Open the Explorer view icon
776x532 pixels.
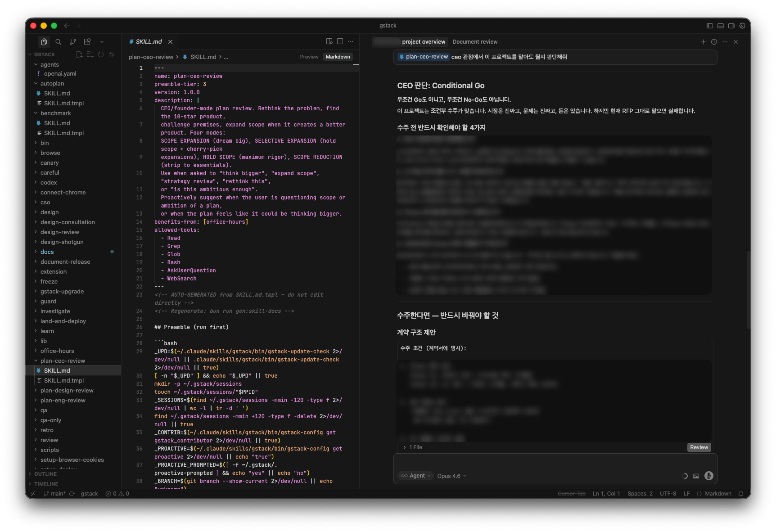click(x=44, y=42)
